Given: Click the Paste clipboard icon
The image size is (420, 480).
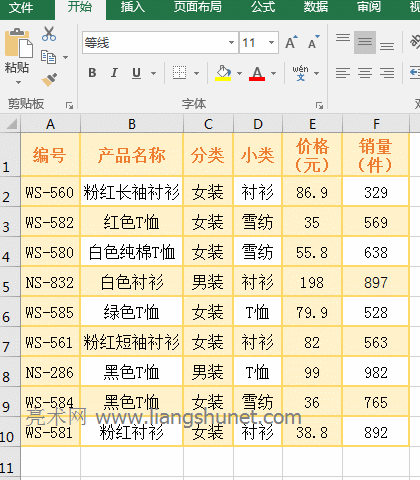Looking at the screenshot, I should 19,44.
